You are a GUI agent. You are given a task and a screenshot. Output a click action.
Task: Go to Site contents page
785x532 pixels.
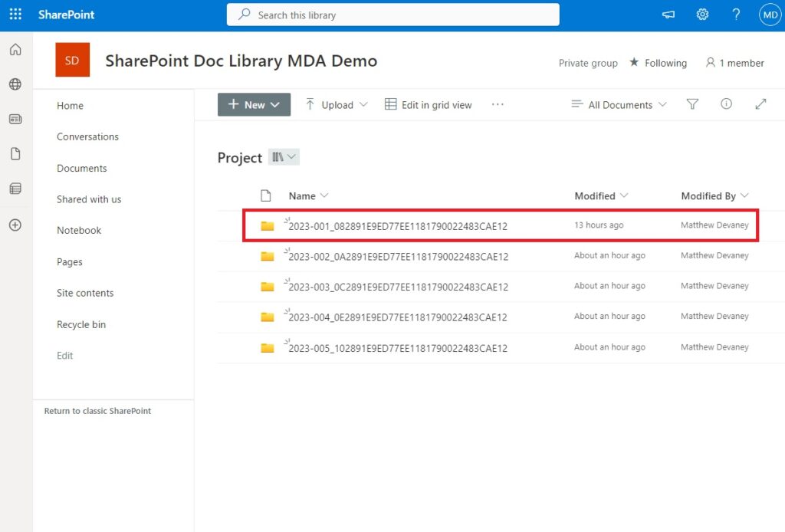(84, 293)
